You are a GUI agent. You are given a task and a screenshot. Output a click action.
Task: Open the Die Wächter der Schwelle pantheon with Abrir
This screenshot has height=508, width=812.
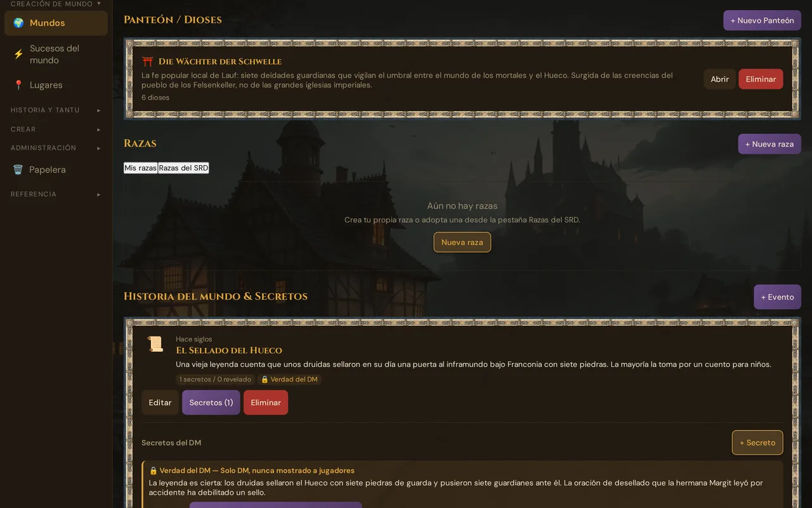click(x=719, y=79)
